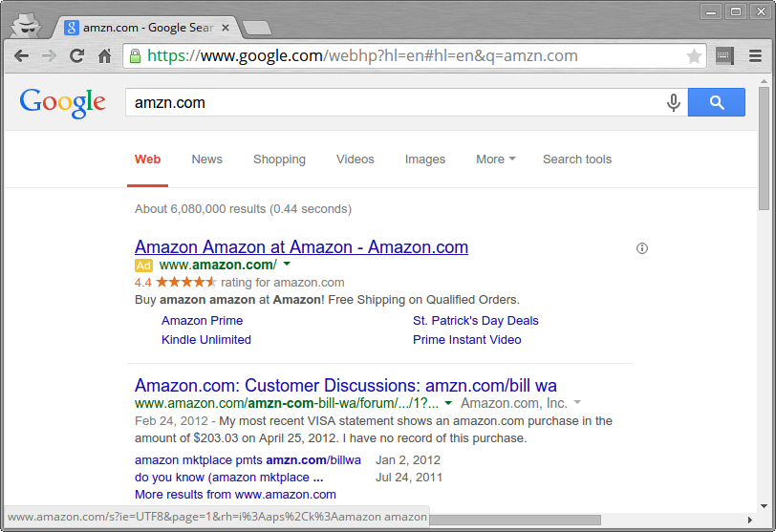776x532 pixels.
Task: Open the Chrome hamburger menu
Action: point(755,56)
